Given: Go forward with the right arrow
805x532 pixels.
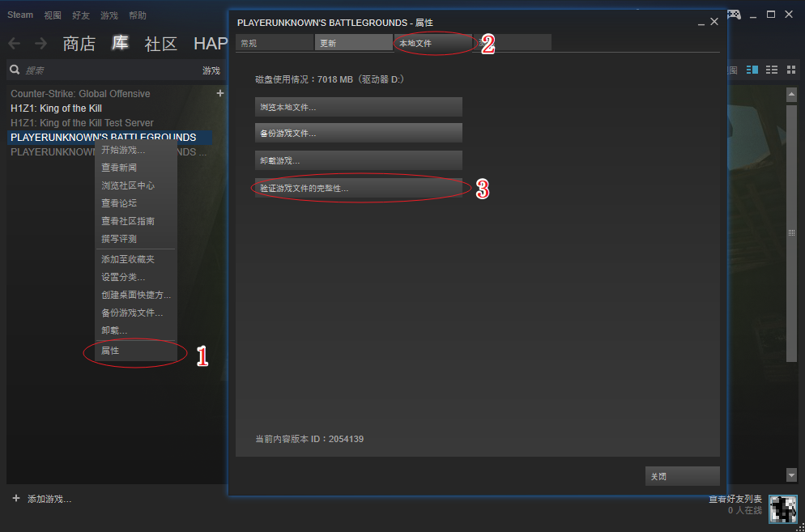Looking at the screenshot, I should point(40,44).
